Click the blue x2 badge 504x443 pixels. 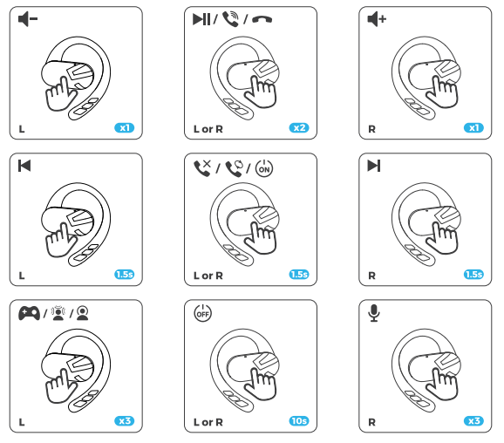(x=299, y=128)
